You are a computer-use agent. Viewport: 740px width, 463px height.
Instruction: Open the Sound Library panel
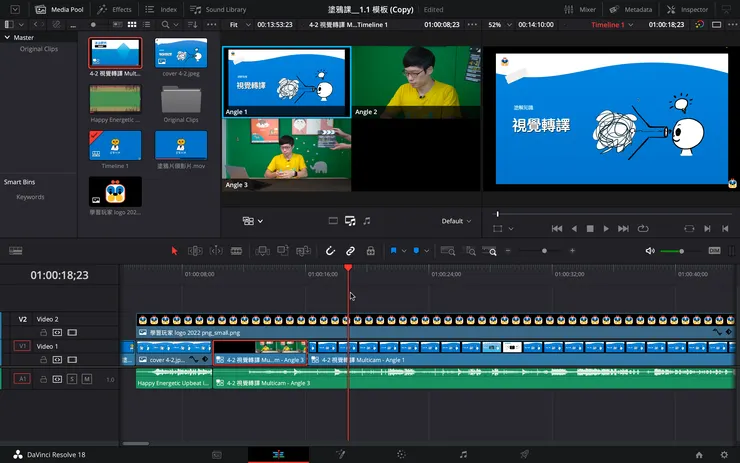tap(218, 9)
